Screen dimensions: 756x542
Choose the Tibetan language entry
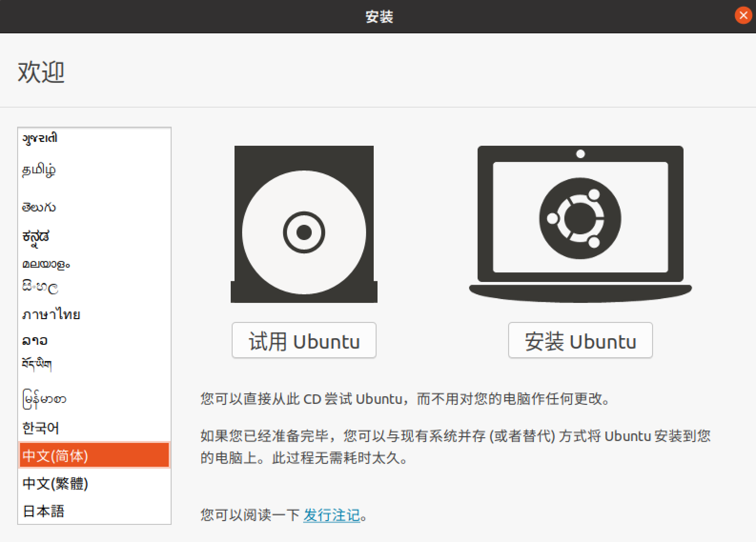[94, 364]
